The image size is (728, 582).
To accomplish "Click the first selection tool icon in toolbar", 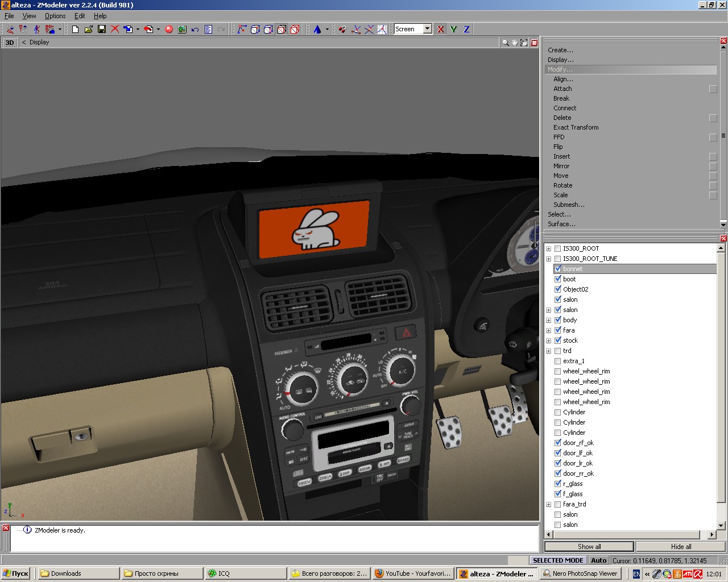I will tap(10, 29).
